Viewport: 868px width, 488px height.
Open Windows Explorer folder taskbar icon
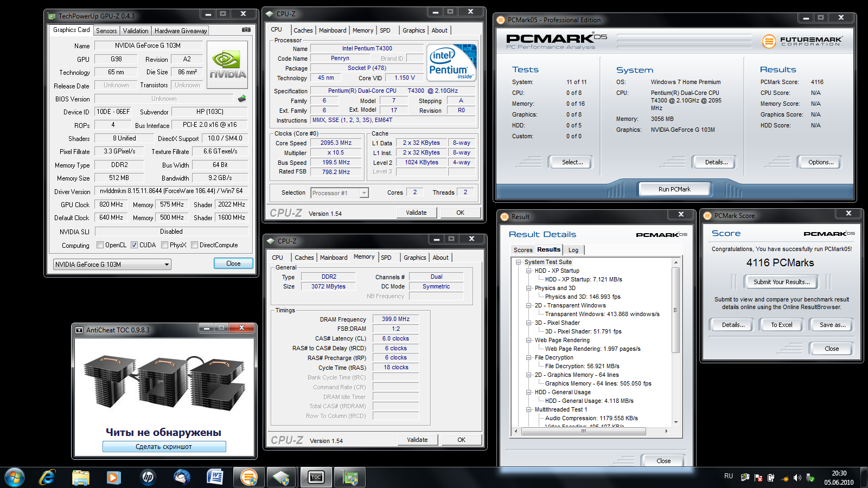80,477
